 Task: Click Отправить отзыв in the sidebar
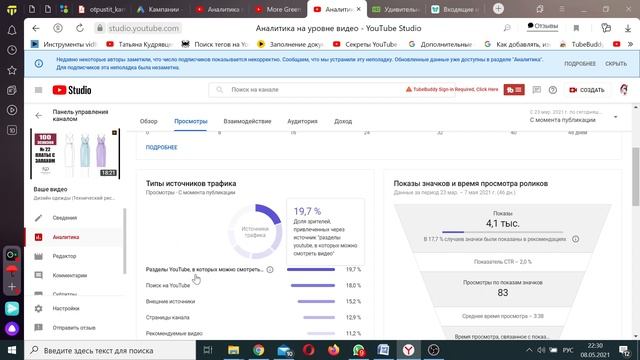click(73, 328)
